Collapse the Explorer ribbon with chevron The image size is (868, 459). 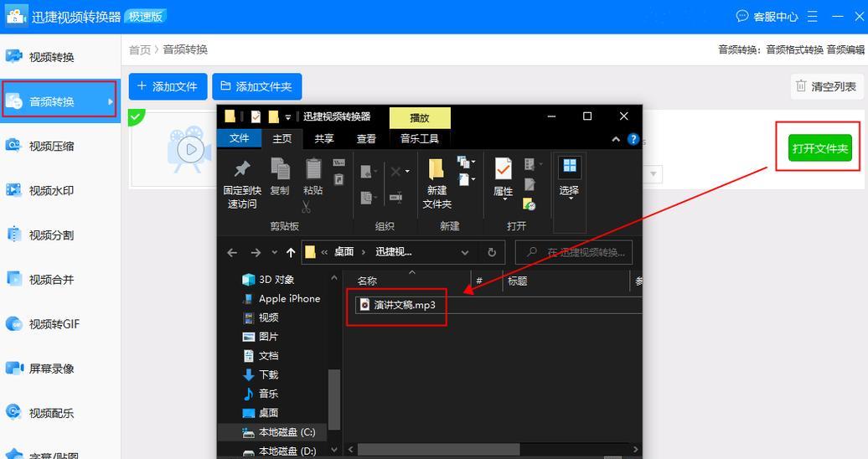coord(616,140)
